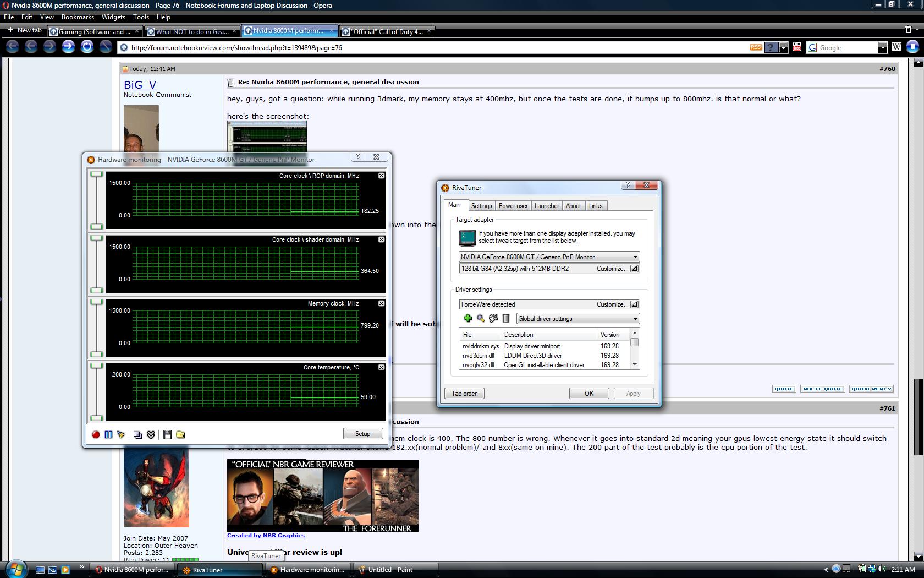Click the blue stop button at toolbar end
The height and width of the screenshot is (578, 924).
[x=913, y=47]
